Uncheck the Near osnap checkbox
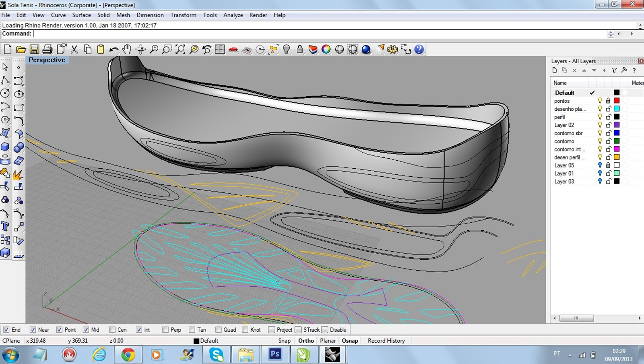 (33, 330)
